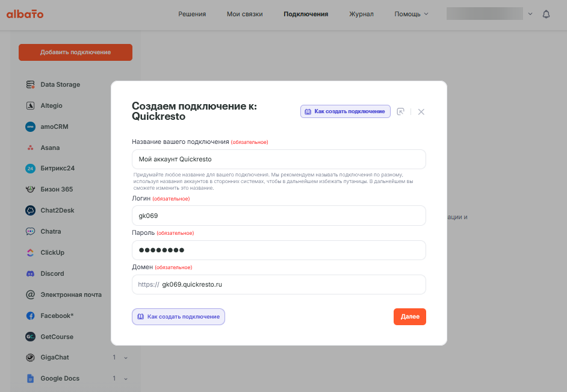
Task: Select the amoCRM service icon
Action: [x=30, y=127]
